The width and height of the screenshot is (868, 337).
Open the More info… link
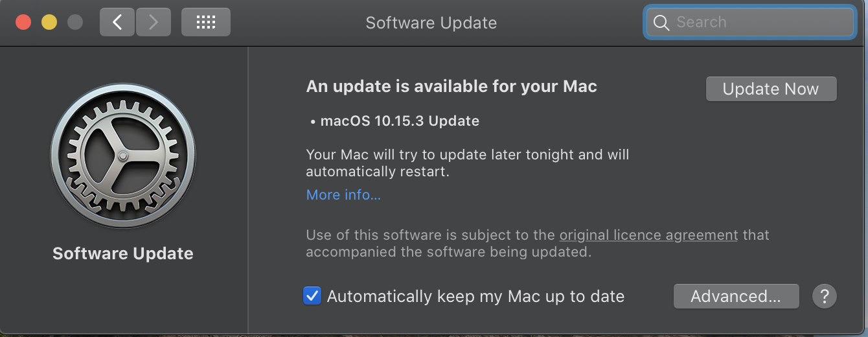(343, 194)
